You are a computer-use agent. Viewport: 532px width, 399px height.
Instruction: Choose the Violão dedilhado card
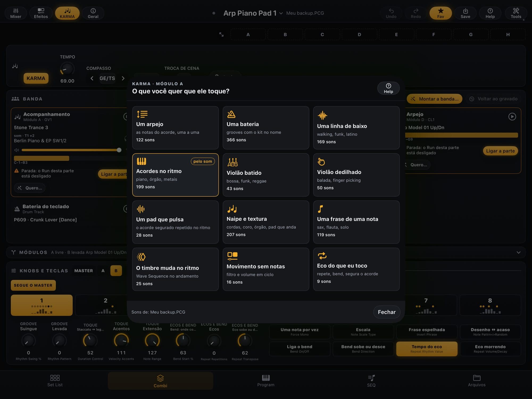[356, 175]
